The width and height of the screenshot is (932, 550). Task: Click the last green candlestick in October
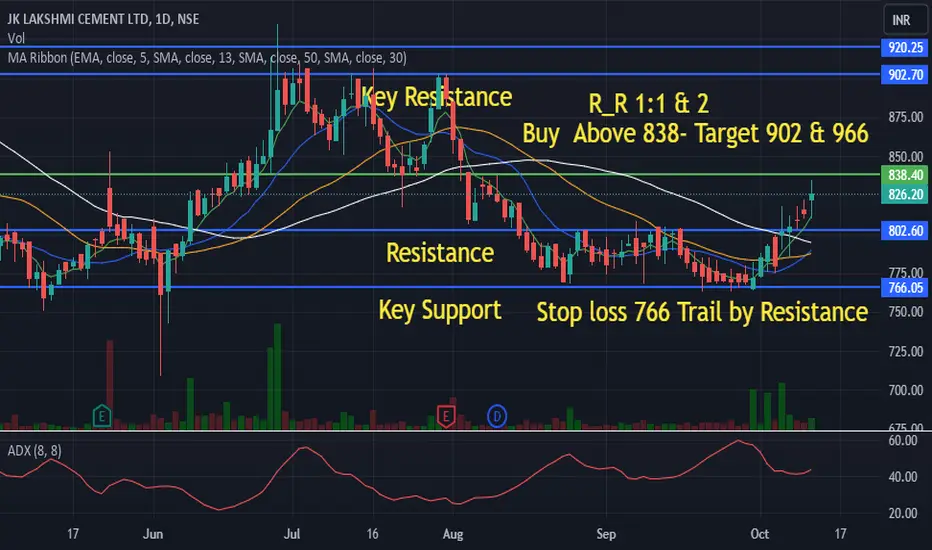[811, 197]
